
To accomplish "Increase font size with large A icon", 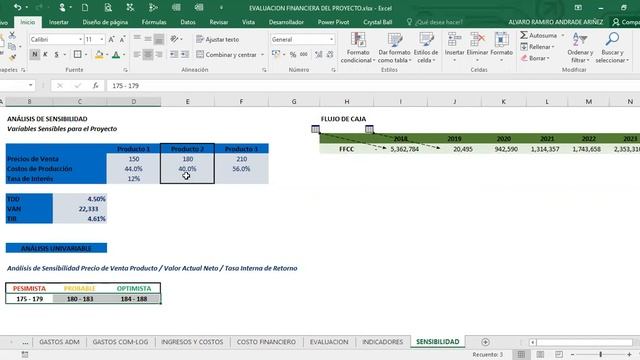I will tap(111, 39).
